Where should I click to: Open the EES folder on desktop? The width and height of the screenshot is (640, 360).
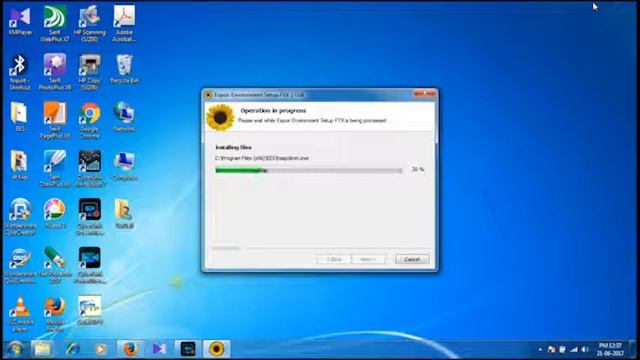pyautogui.click(x=20, y=117)
